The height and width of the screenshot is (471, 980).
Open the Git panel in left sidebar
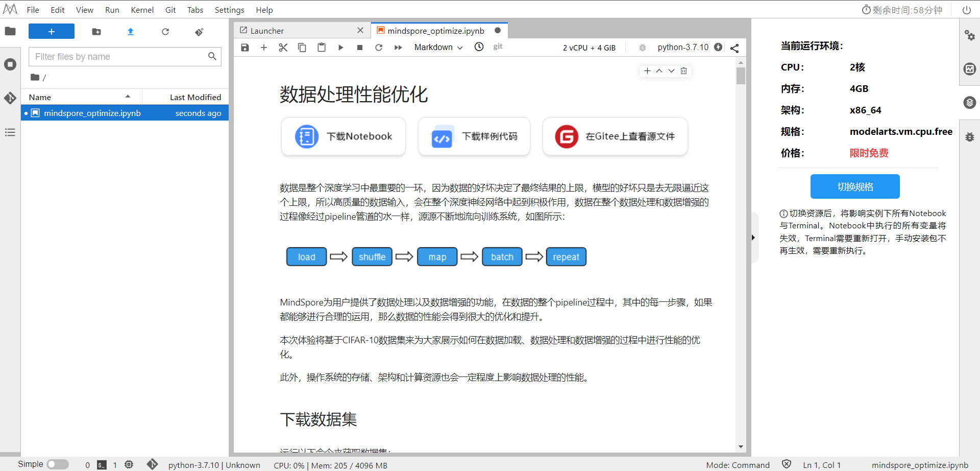[10, 99]
